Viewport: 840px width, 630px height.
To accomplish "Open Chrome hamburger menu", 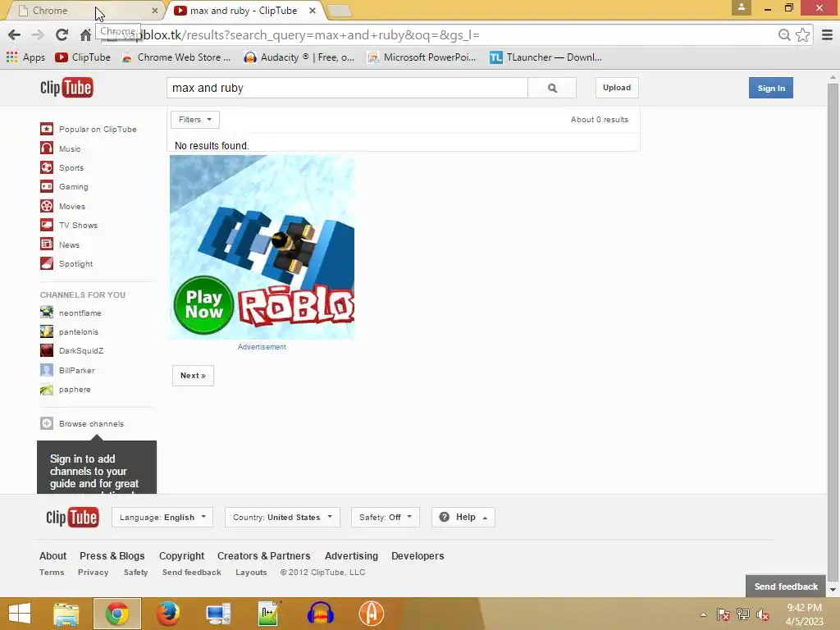I will 827,34.
